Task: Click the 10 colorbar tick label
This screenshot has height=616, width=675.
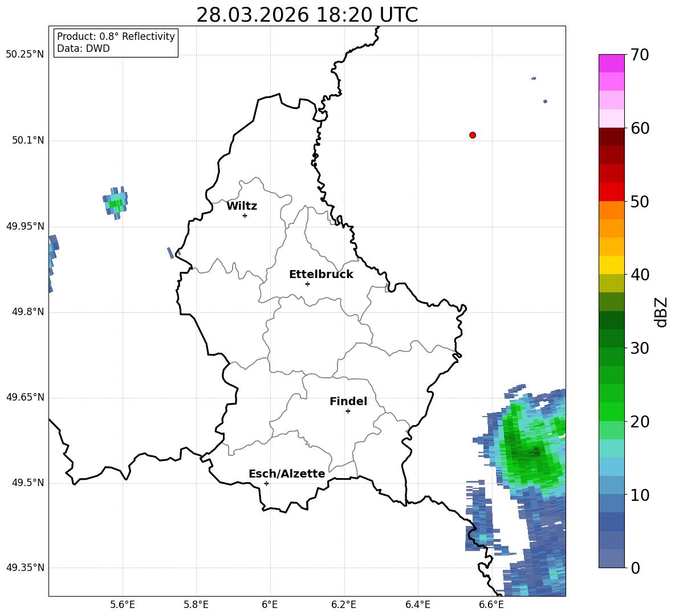Action: [640, 495]
